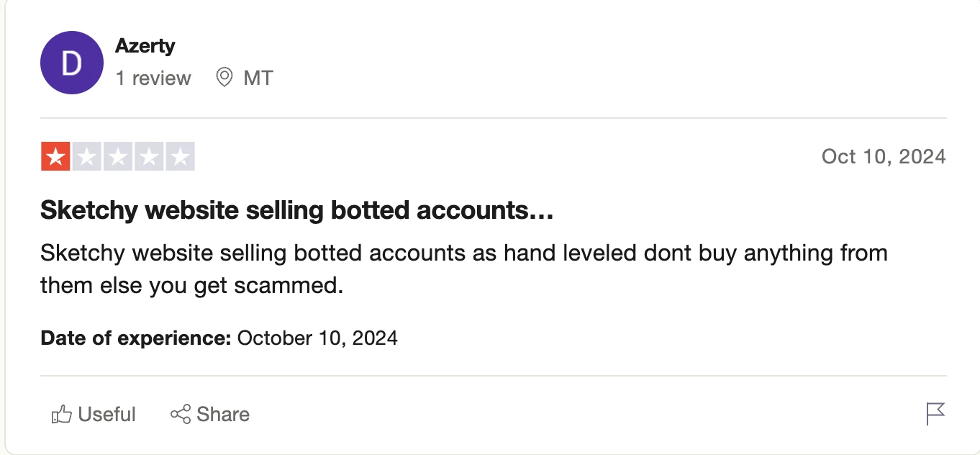Image resolution: width=980 pixels, height=455 pixels.
Task: Click the Oct 10, 2024 review date
Action: [x=884, y=156]
